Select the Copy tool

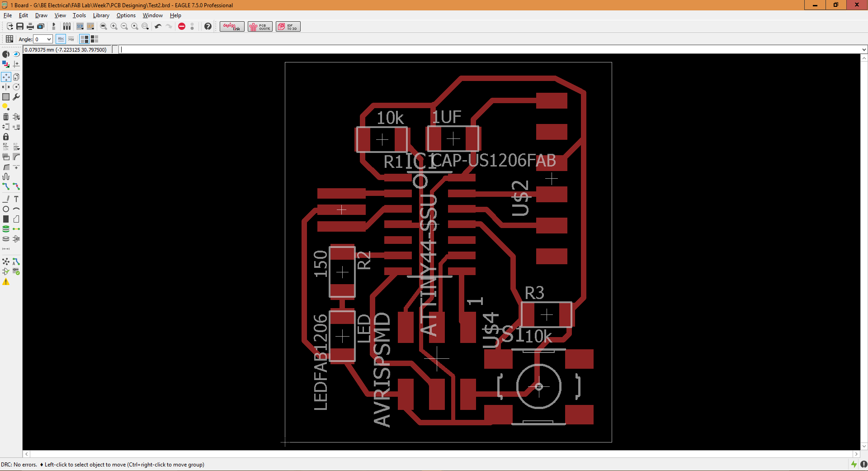coord(16,77)
